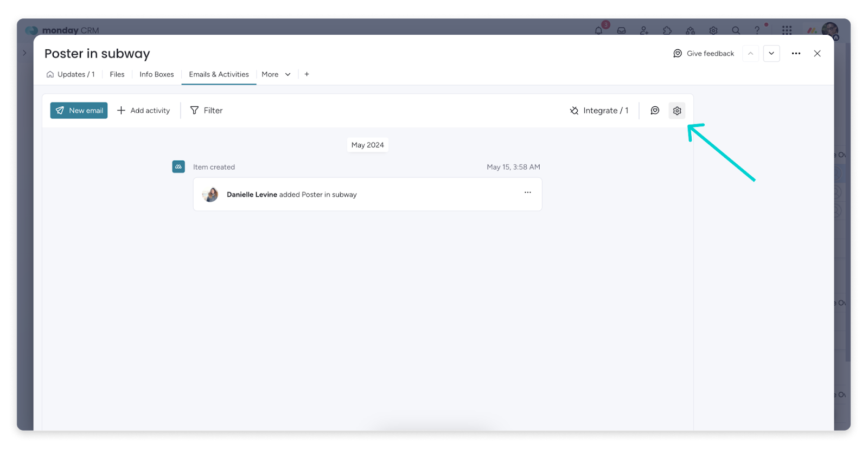
Task: Open the Info Boxes tab
Action: click(x=157, y=74)
